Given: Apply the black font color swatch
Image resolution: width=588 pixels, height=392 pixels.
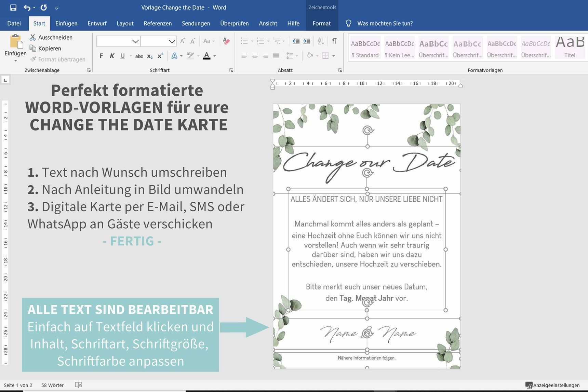Looking at the screenshot, I should [x=206, y=56].
